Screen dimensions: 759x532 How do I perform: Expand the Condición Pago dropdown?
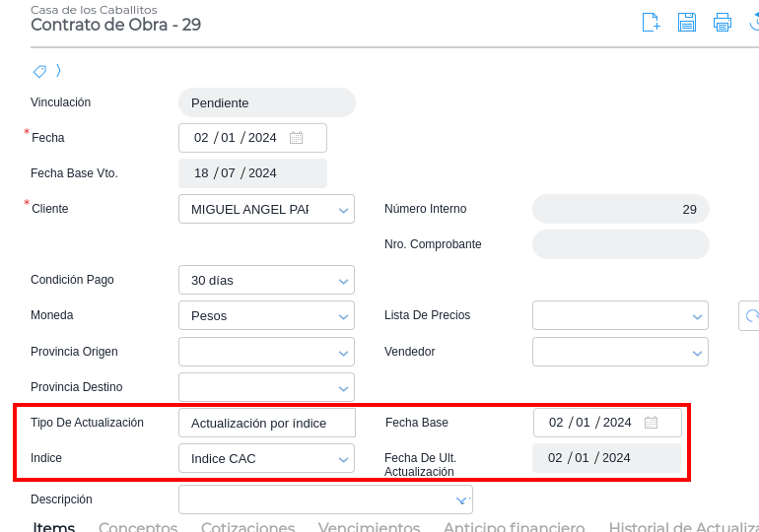coord(343,281)
